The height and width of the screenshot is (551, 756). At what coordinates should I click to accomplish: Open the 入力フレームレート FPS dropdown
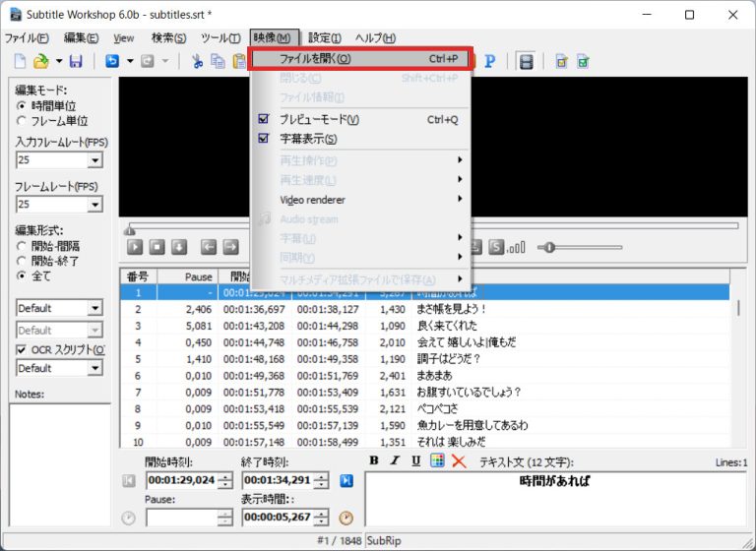94,160
